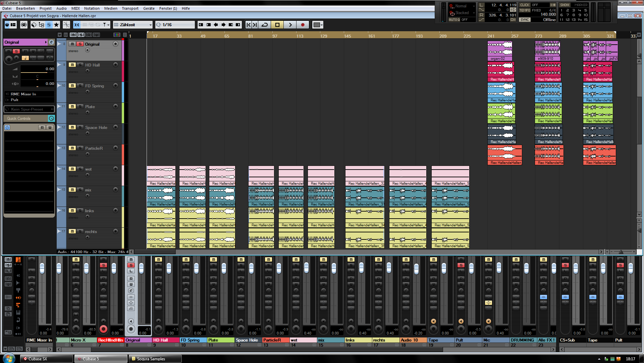The image size is (644, 363).
Task: Open the Datei menu
Action: pyautogui.click(x=7, y=8)
